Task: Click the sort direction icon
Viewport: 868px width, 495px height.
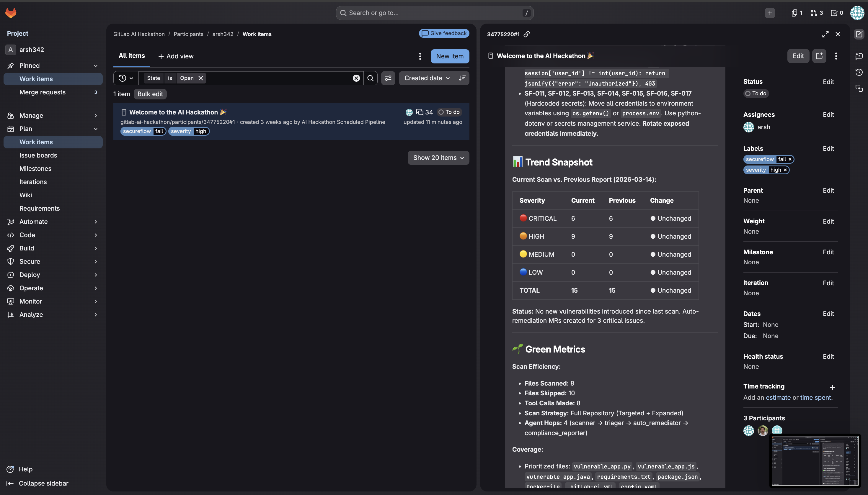Action: pyautogui.click(x=462, y=78)
